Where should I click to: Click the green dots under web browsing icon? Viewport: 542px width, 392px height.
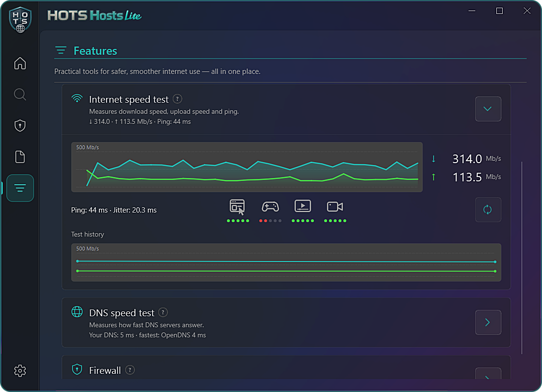tap(238, 221)
